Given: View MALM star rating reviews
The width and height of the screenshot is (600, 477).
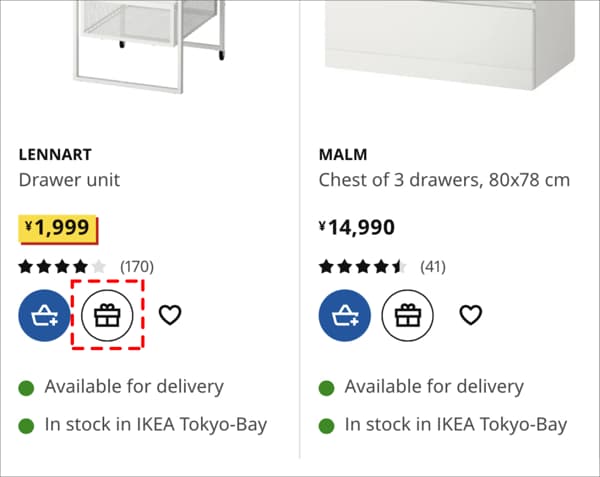Looking at the screenshot, I should tap(363, 267).
